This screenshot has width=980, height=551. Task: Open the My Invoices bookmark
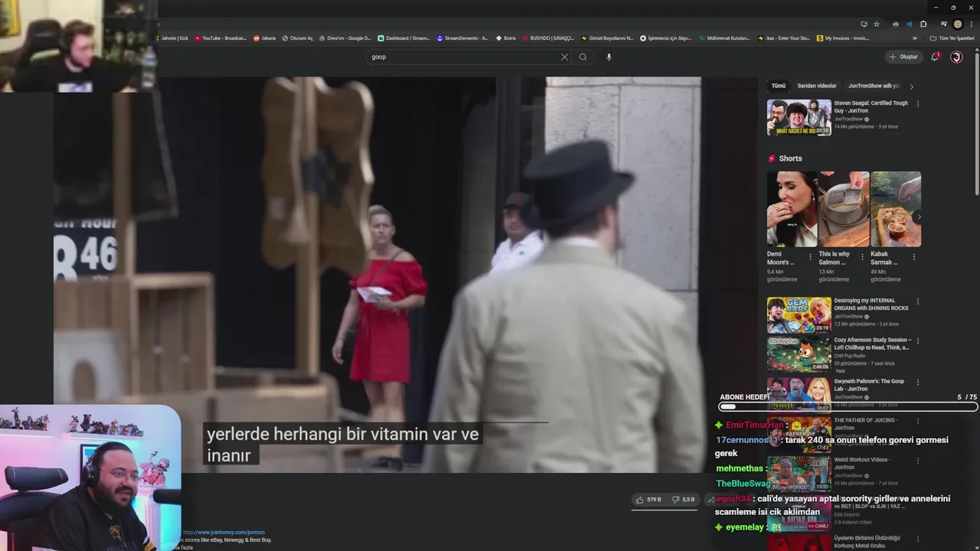point(842,37)
